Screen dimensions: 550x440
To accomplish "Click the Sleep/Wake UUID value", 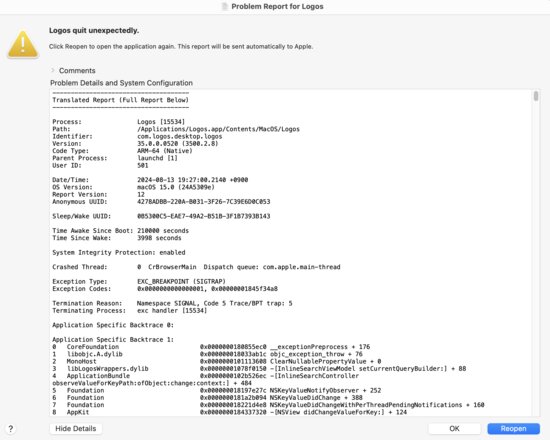I will tap(203, 216).
